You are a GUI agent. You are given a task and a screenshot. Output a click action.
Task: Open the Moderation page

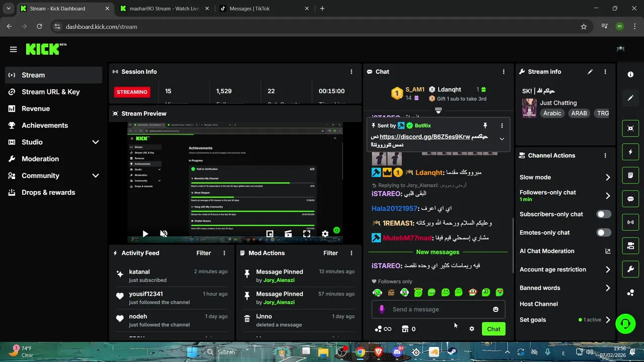[x=53, y=159]
